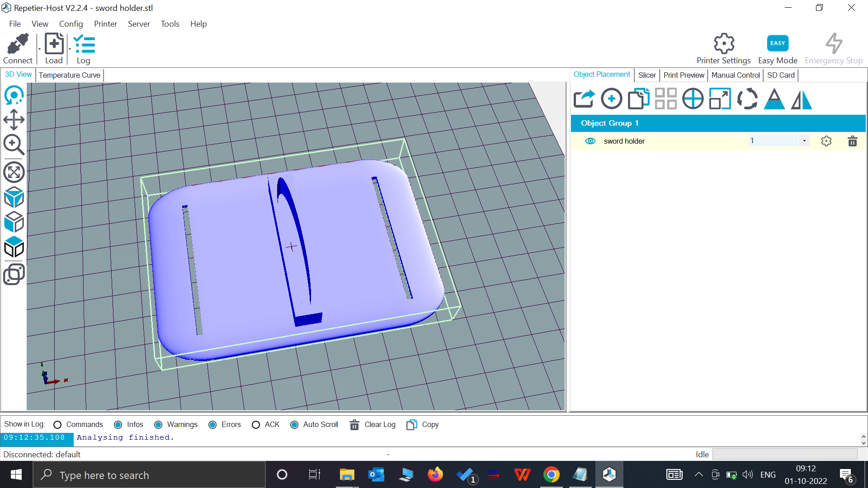This screenshot has width=868, height=488.
Task: Open the scale object tool
Action: pyautogui.click(x=719, y=99)
